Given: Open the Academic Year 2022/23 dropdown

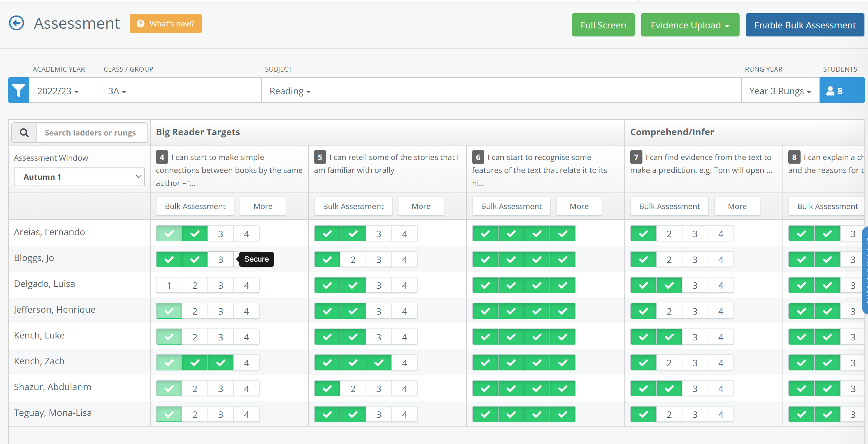Looking at the screenshot, I should [x=58, y=91].
